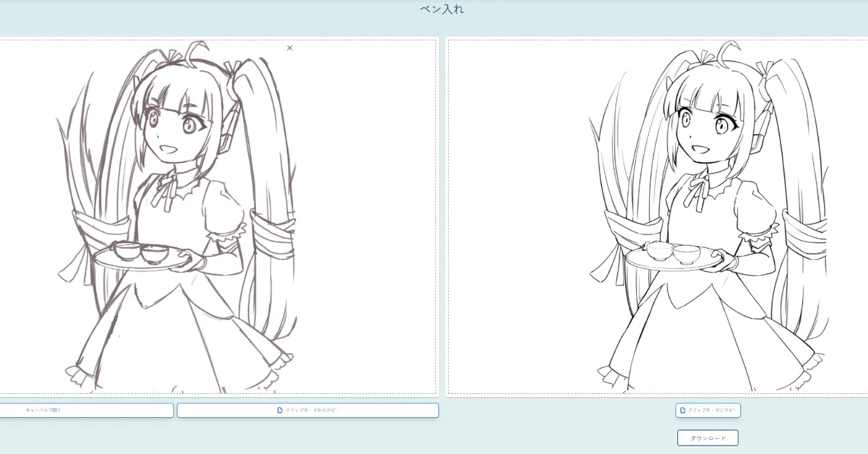Click the teacups on the inked output tray
868x454 pixels.
[x=673, y=252]
